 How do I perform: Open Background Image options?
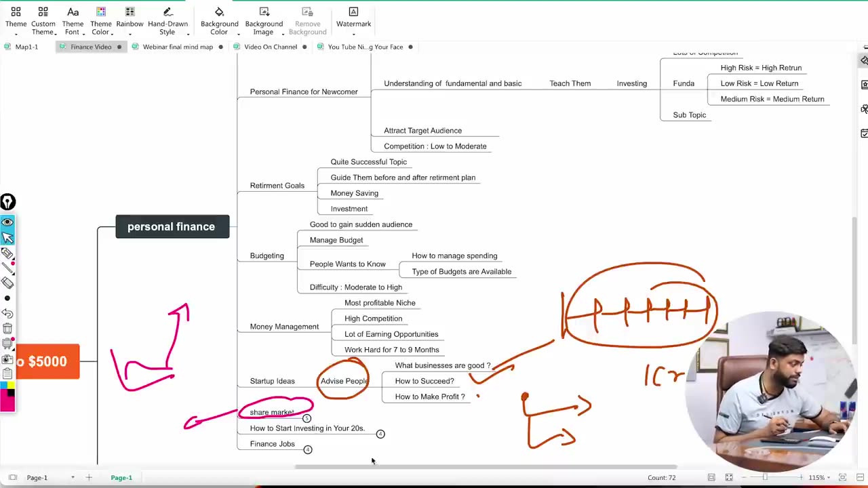264,21
